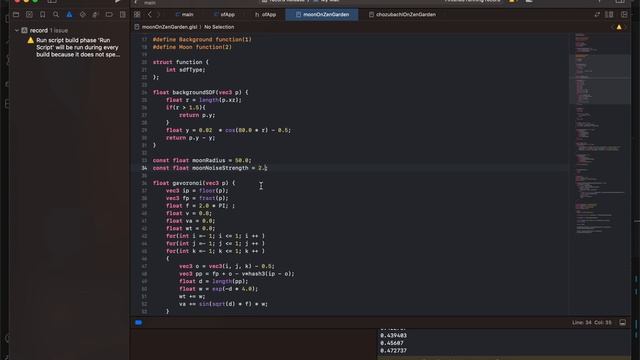Place cursor on moonNoiseStrength line
This screenshot has height=360, width=640.
210,168
